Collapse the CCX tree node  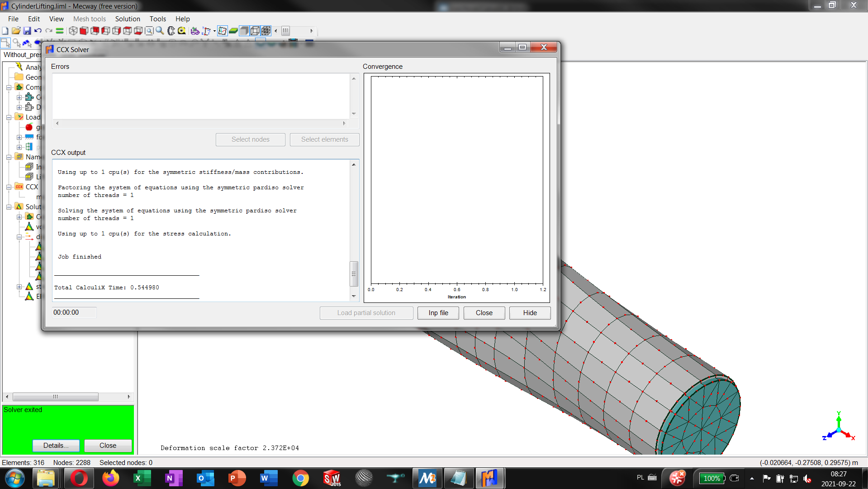pyautogui.click(x=9, y=187)
